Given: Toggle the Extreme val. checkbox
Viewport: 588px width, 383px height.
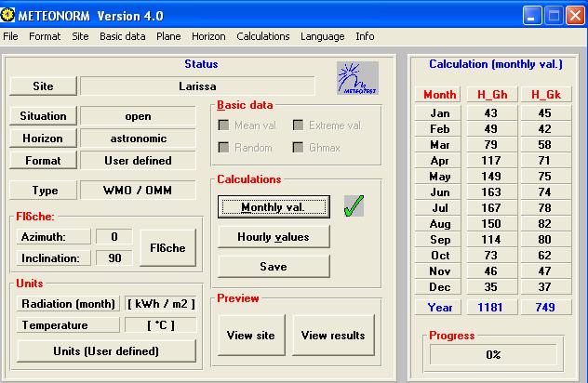Looking at the screenshot, I should tap(298, 125).
